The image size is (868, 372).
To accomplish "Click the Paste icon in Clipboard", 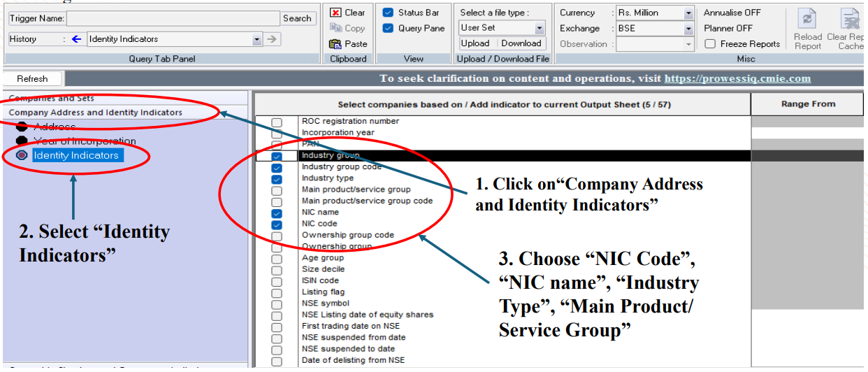I will click(x=335, y=43).
